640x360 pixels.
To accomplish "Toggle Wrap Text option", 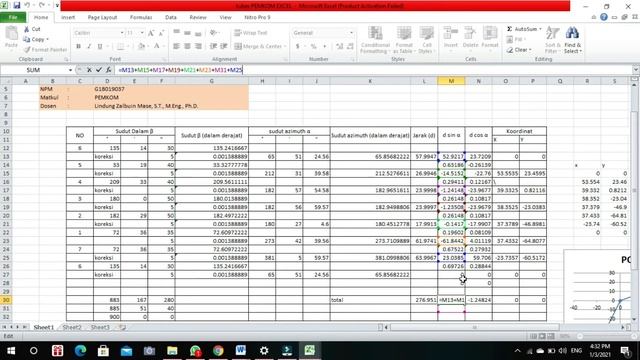I will click(x=251, y=33).
